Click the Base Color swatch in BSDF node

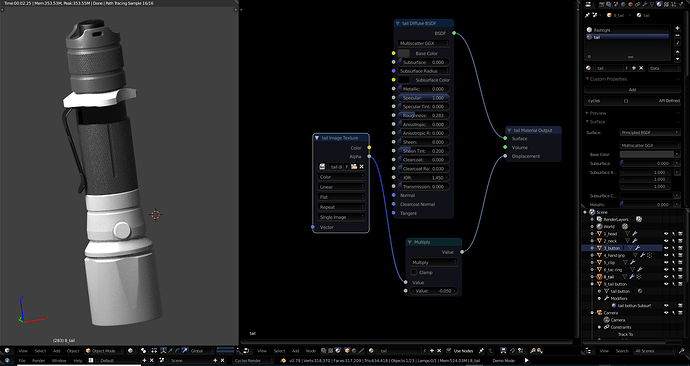click(x=403, y=53)
